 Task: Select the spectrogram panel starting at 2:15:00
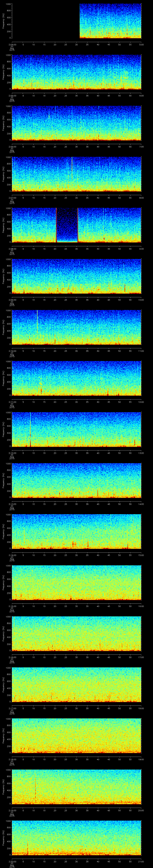pyautogui.click(x=77, y=582)
